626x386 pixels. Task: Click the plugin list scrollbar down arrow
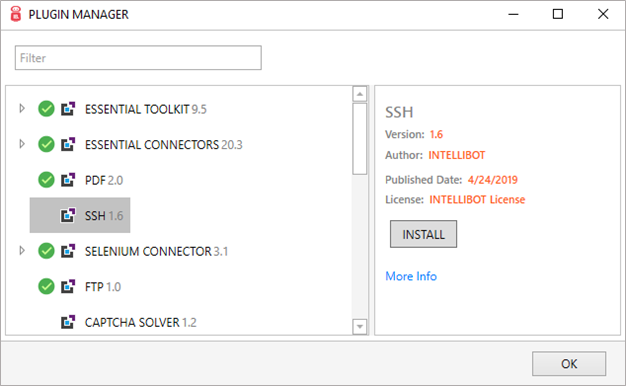pyautogui.click(x=360, y=327)
